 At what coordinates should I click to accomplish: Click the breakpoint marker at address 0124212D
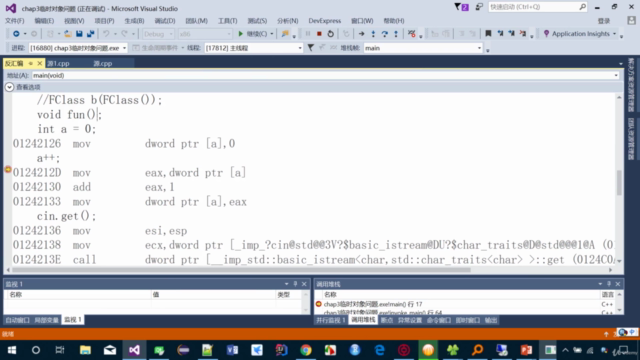coord(8,169)
